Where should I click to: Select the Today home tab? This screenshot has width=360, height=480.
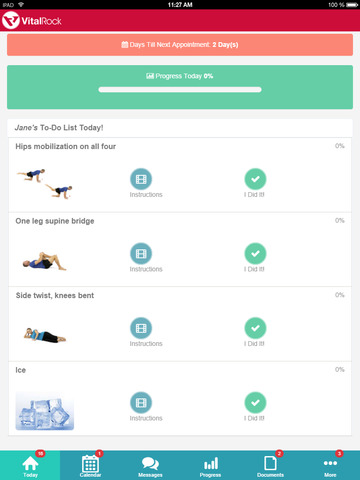pyautogui.click(x=30, y=465)
